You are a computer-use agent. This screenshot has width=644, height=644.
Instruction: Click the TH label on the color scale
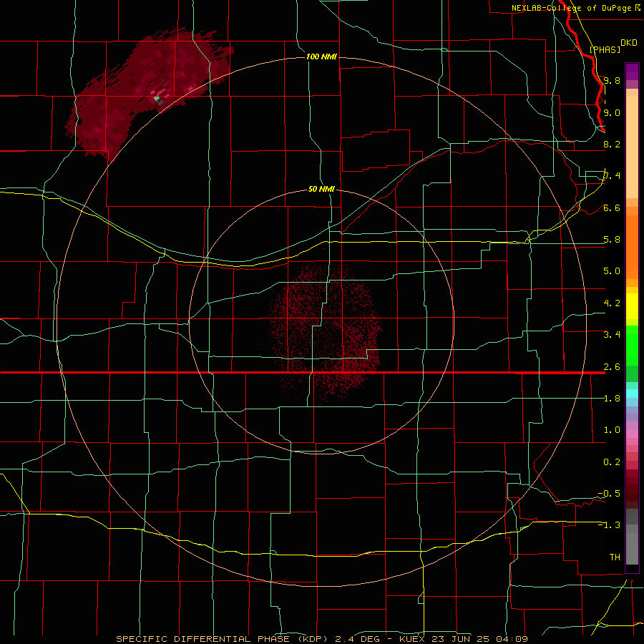tap(615, 557)
